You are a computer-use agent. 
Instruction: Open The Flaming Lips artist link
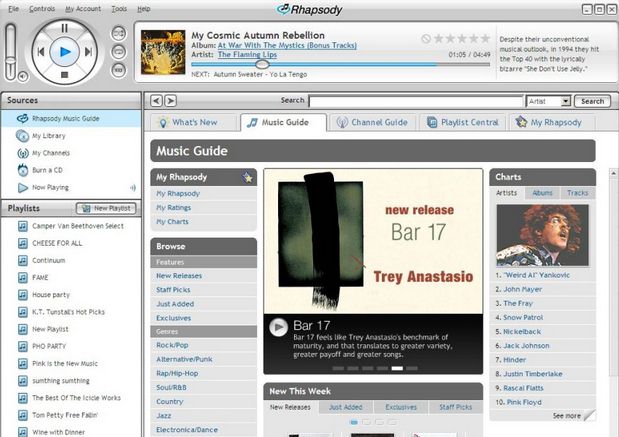pos(247,54)
